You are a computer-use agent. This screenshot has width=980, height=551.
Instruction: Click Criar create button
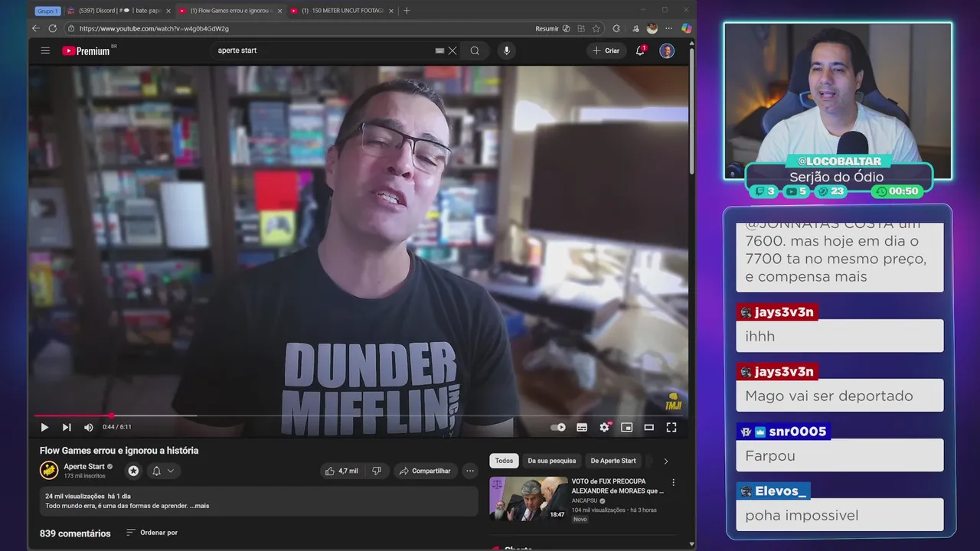(x=606, y=51)
